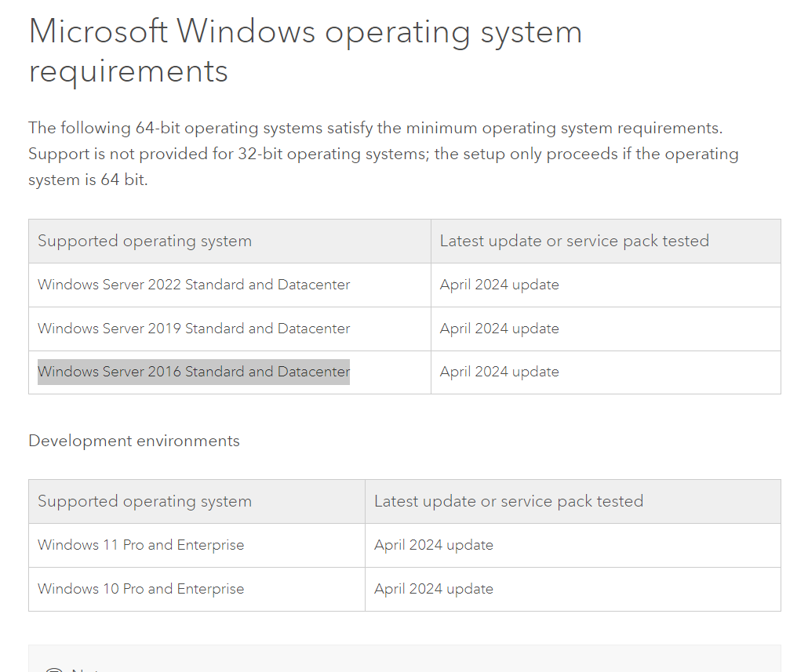Click the first table's Supported operating system header

(x=144, y=242)
